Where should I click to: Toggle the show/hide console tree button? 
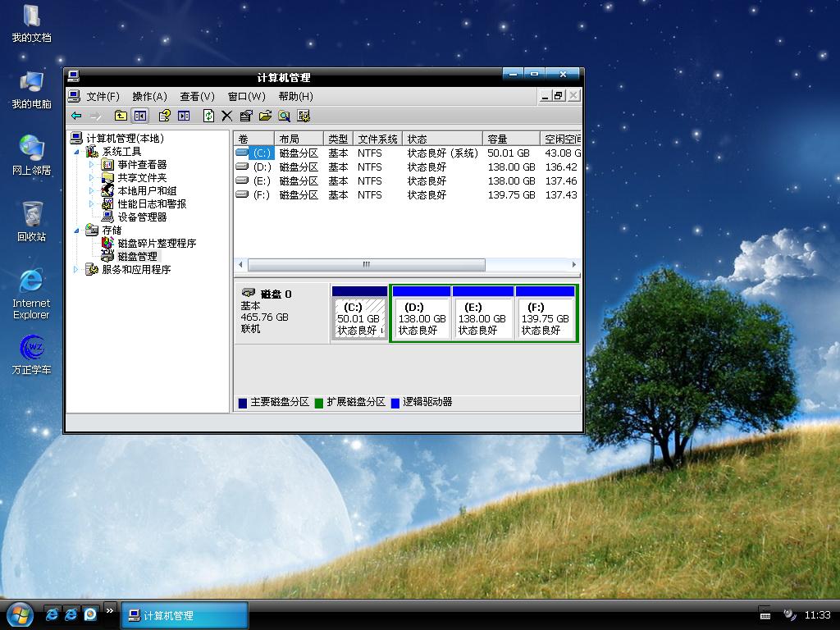(x=140, y=116)
